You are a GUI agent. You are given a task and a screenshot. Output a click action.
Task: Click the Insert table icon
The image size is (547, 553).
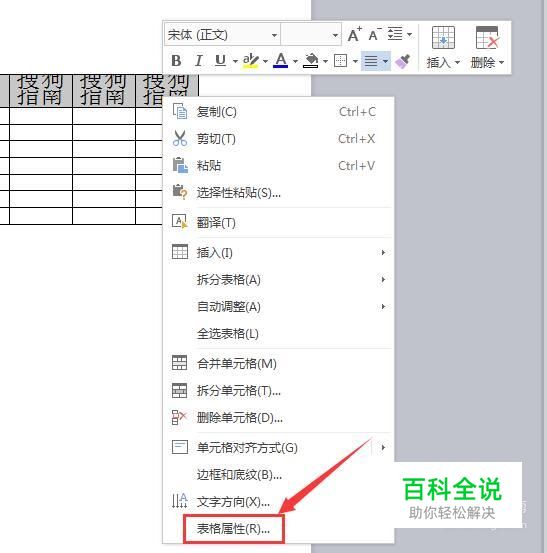click(x=443, y=38)
